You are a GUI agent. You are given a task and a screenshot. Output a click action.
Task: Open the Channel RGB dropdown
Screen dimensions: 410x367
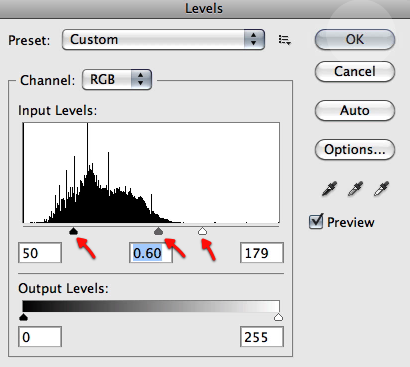click(x=117, y=79)
